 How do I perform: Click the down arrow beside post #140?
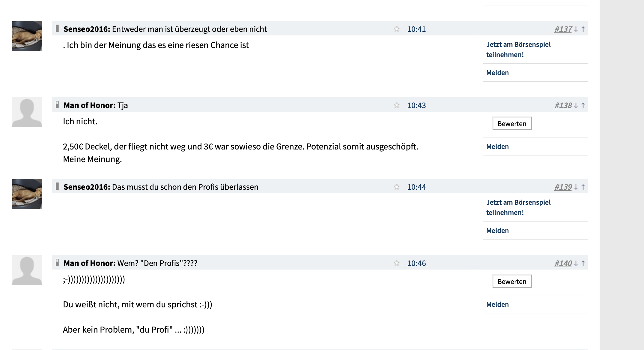(x=576, y=263)
